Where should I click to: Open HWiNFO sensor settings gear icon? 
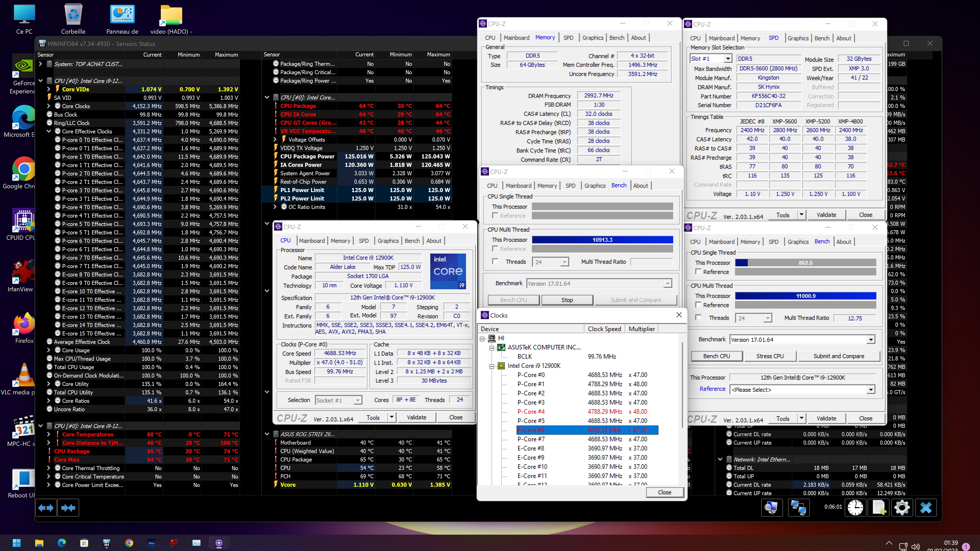pos(902,508)
